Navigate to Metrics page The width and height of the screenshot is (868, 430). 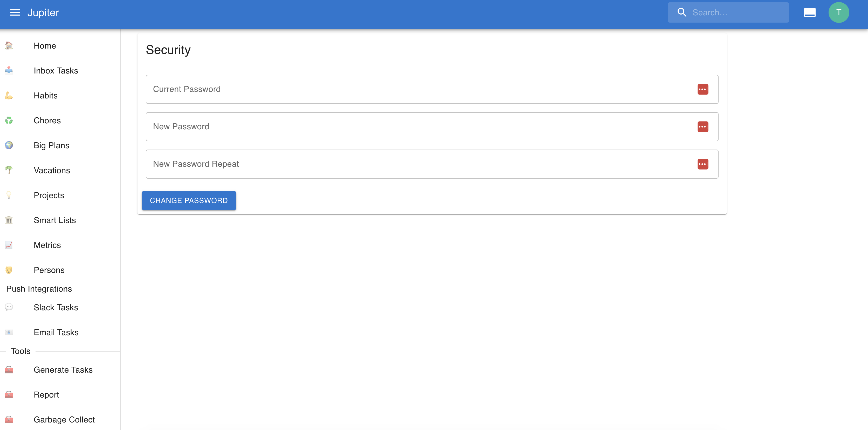pyautogui.click(x=47, y=245)
